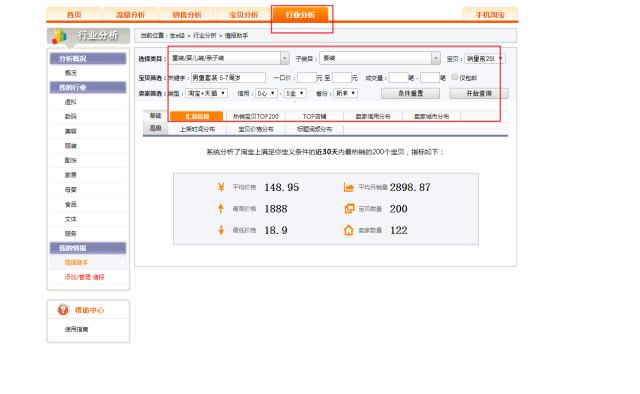640x394 pixels.
Task: Click the 我的行业 sidebar section header
Action: (x=88, y=87)
